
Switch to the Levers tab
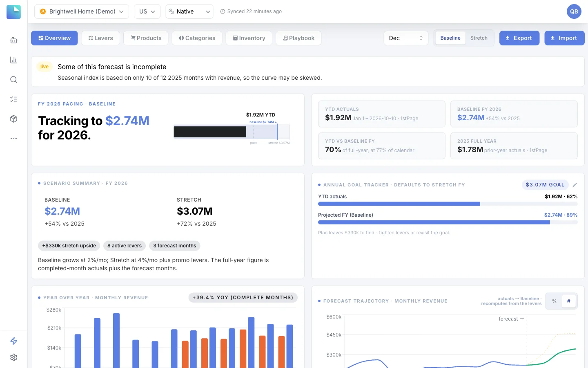[x=100, y=38]
